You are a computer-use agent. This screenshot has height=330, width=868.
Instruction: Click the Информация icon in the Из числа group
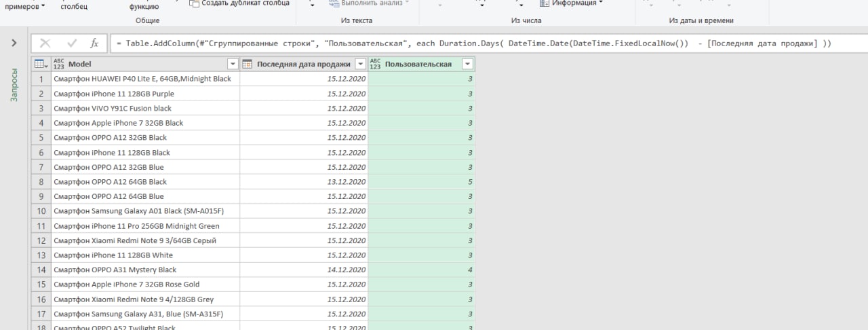(x=545, y=3)
